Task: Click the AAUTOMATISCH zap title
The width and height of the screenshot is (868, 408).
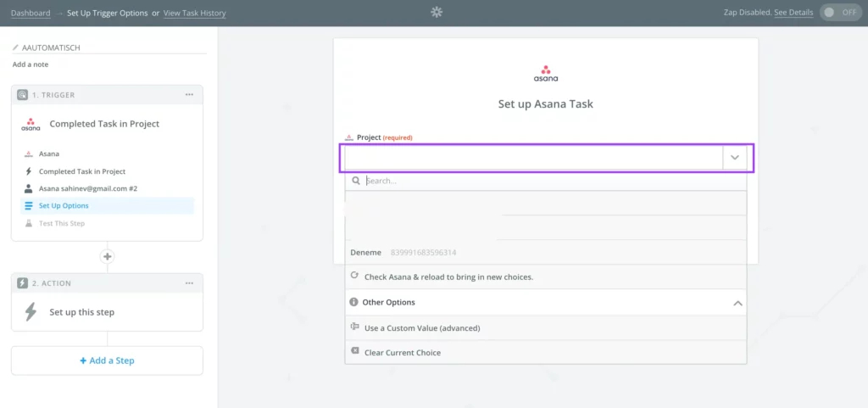Action: pyautogui.click(x=51, y=48)
